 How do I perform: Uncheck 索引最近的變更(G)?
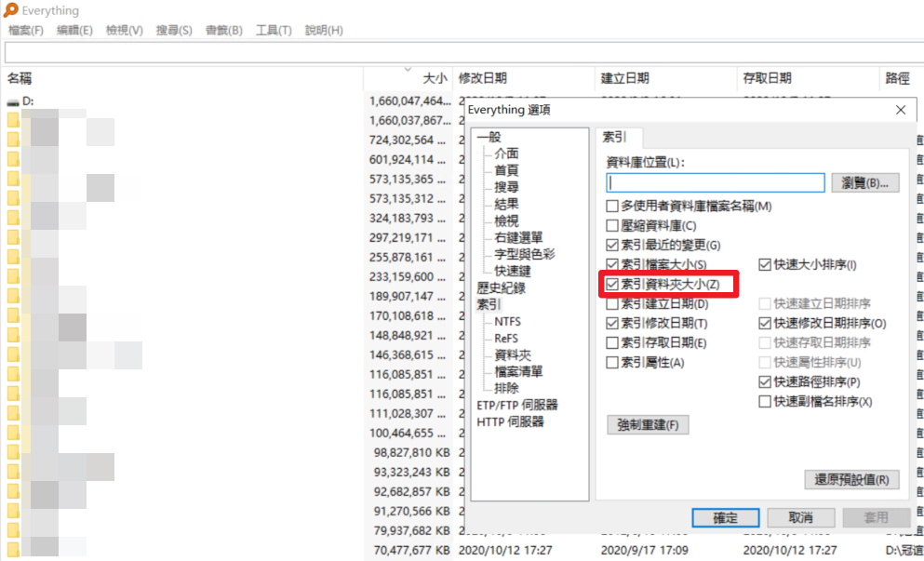(613, 245)
